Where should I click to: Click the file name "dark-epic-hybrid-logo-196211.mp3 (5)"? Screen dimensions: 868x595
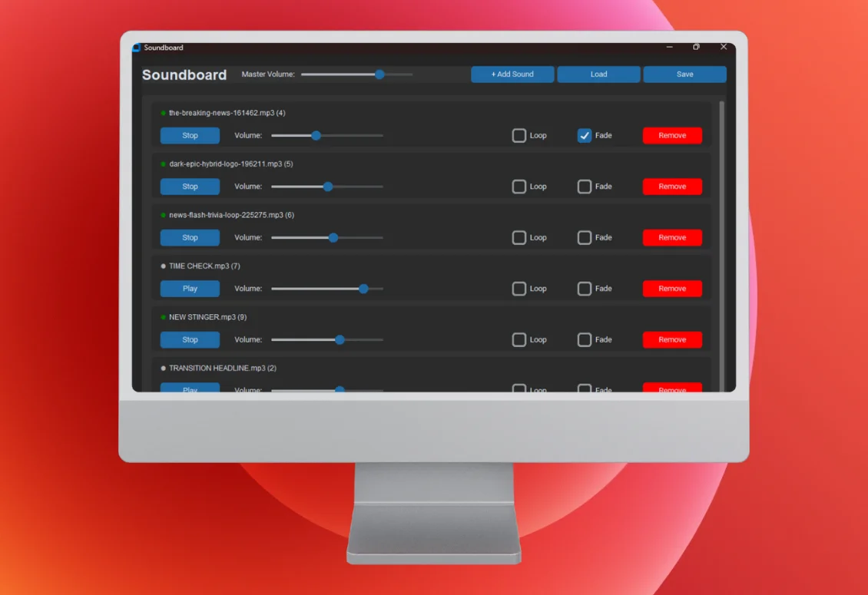pyautogui.click(x=231, y=164)
